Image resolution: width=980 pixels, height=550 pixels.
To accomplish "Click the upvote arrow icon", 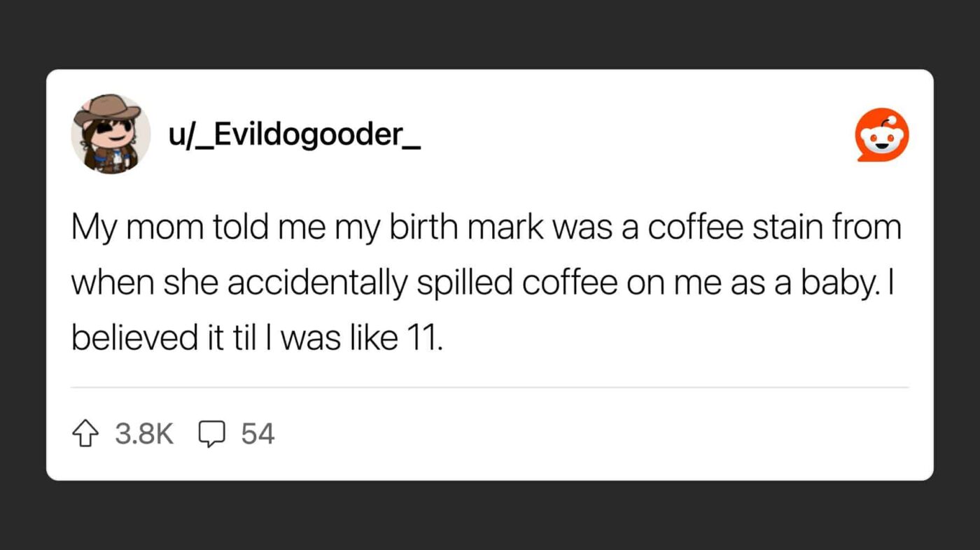I will tap(85, 434).
